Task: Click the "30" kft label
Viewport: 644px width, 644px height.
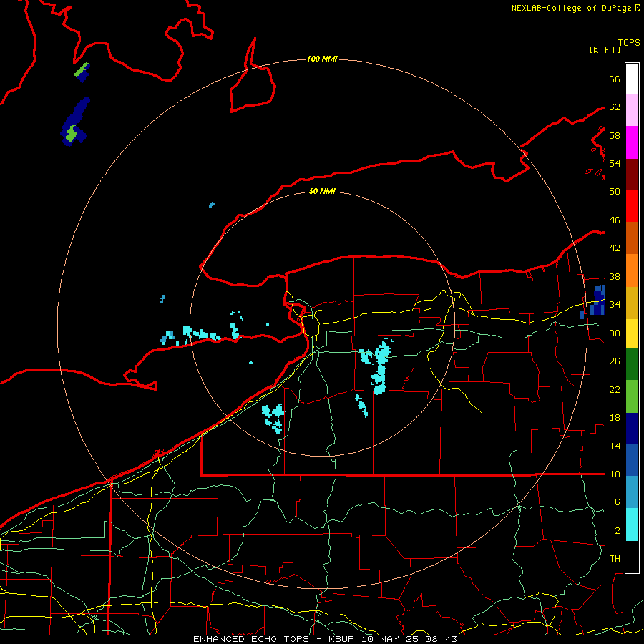Action: point(615,333)
